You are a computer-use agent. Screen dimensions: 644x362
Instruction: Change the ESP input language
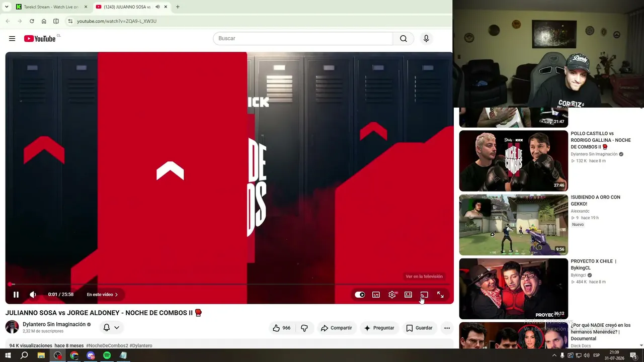coord(596,355)
